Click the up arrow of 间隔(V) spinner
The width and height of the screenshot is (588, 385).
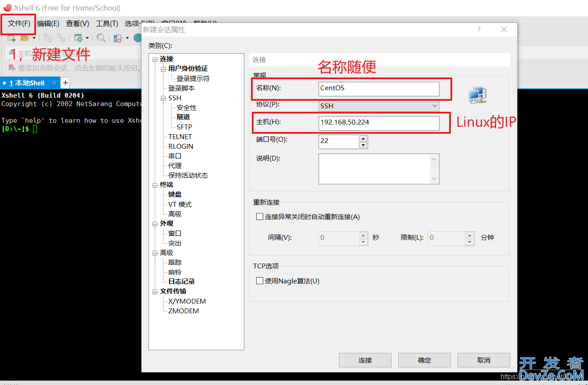(x=363, y=235)
